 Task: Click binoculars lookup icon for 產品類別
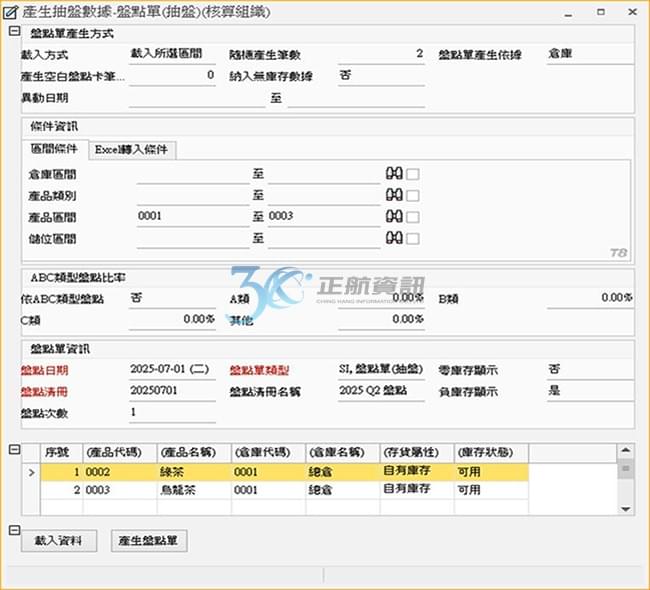click(x=393, y=195)
